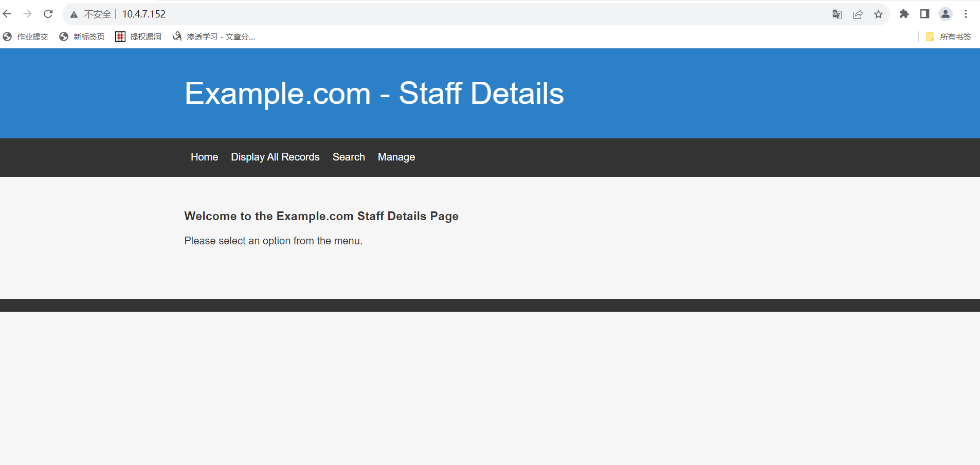Click the Example.com - Staff Details header
Screen dimensions: 980x465
tap(374, 93)
